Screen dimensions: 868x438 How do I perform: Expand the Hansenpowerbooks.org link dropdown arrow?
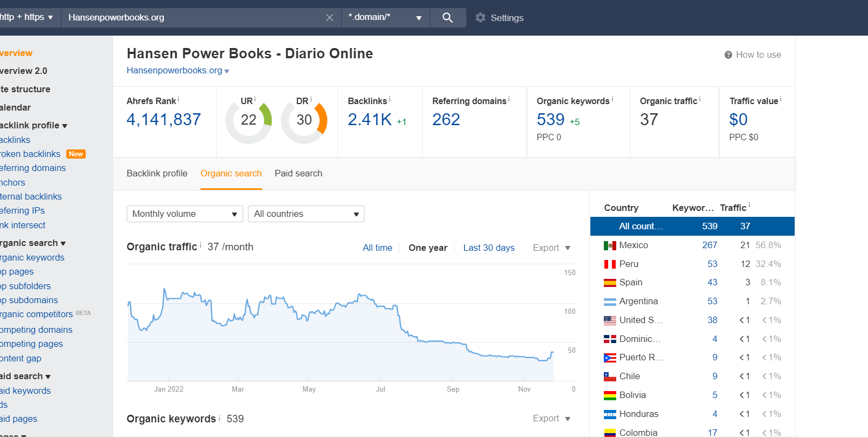coord(227,71)
